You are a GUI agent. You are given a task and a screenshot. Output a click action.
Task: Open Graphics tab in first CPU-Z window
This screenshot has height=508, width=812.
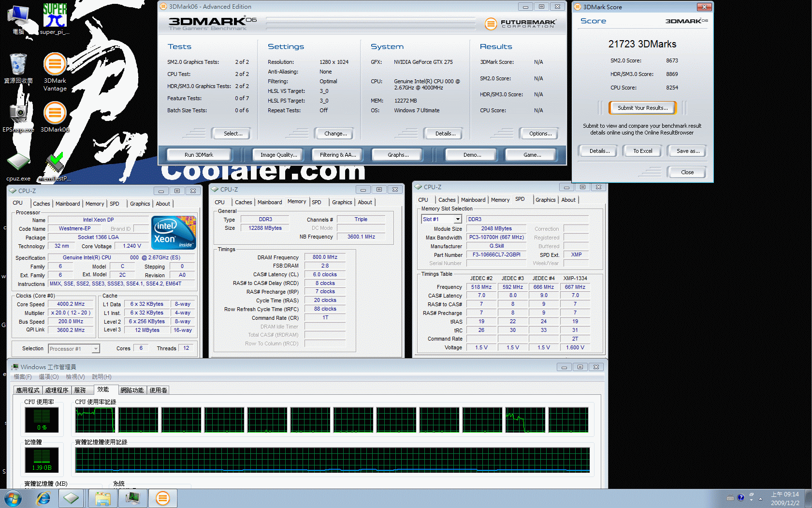140,204
